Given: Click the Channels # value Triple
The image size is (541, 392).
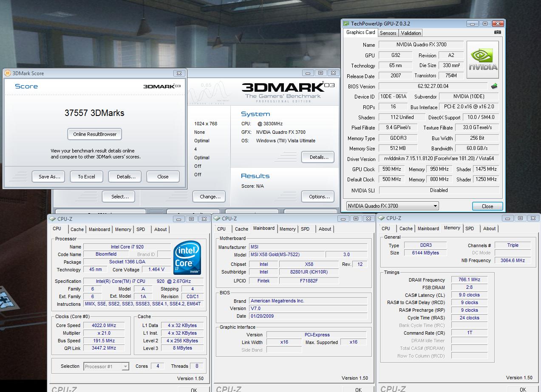Looking at the screenshot, I should click(513, 245).
